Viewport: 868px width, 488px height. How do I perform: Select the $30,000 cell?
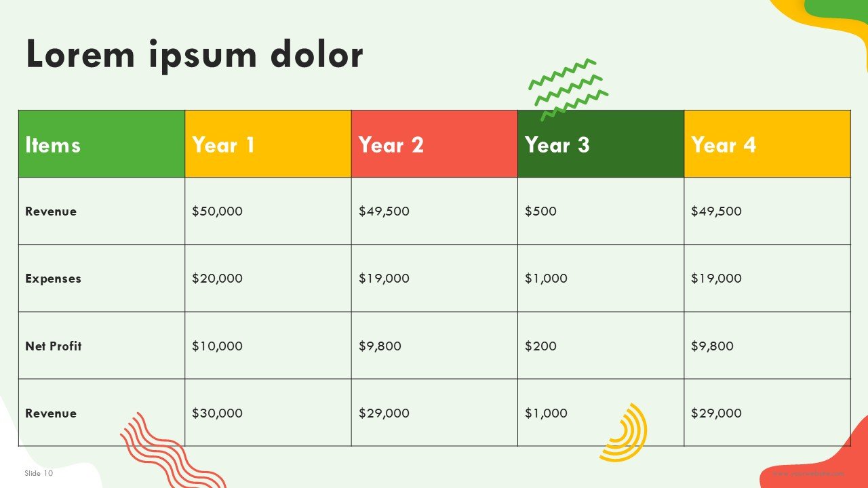coord(268,413)
